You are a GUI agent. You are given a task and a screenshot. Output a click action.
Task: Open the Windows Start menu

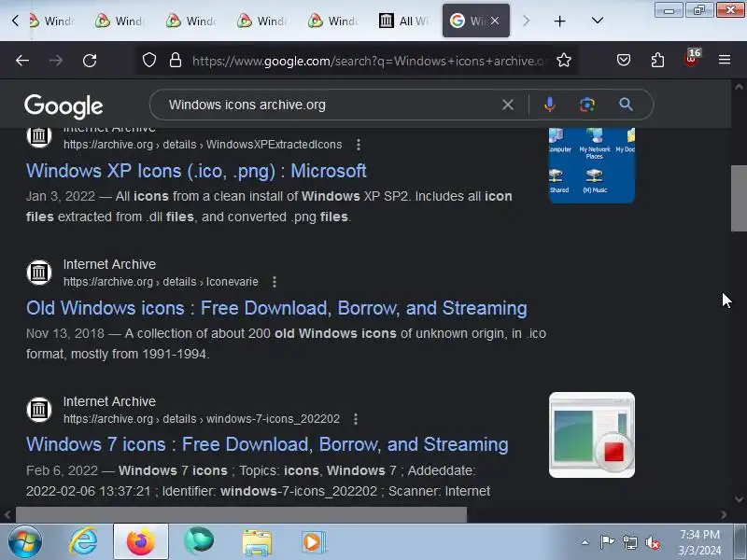click(25, 542)
